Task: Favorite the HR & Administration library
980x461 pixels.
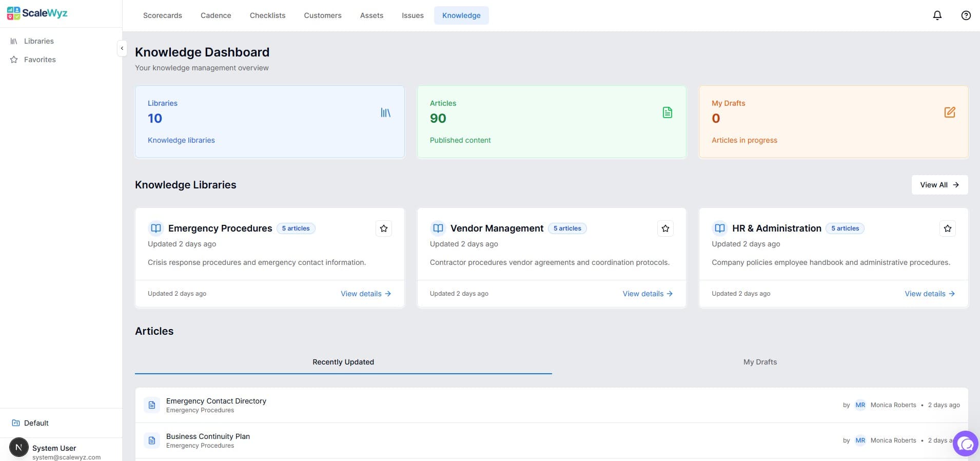Action: (x=948, y=228)
